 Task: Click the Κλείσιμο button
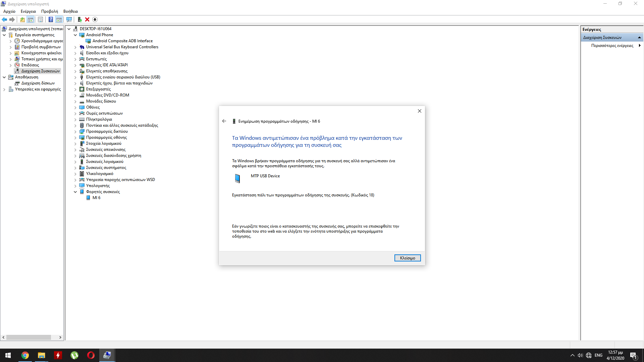(407, 258)
